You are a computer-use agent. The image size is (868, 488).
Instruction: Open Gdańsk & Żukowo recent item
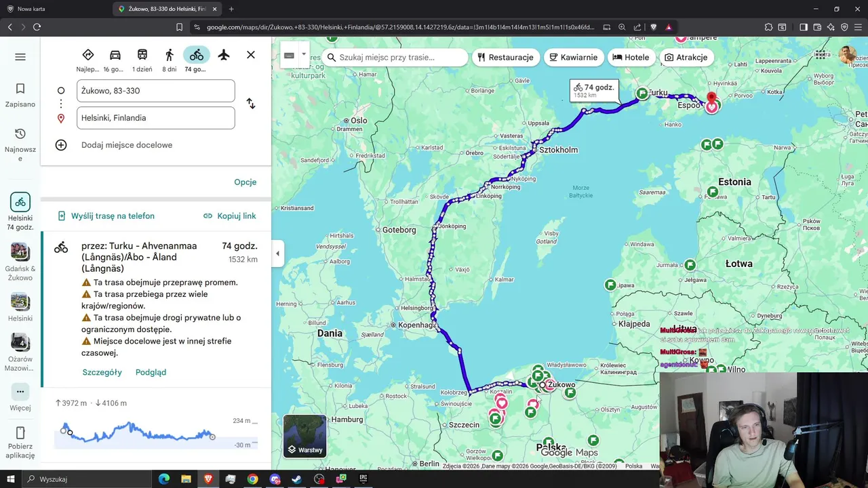point(20,262)
